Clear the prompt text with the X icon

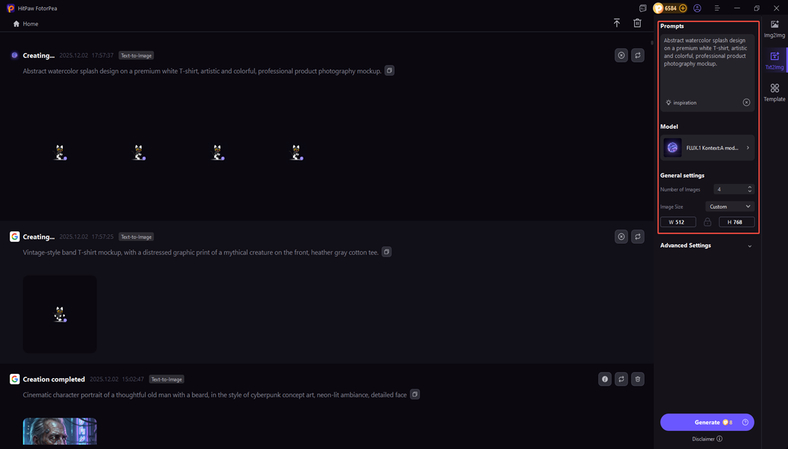click(x=746, y=102)
